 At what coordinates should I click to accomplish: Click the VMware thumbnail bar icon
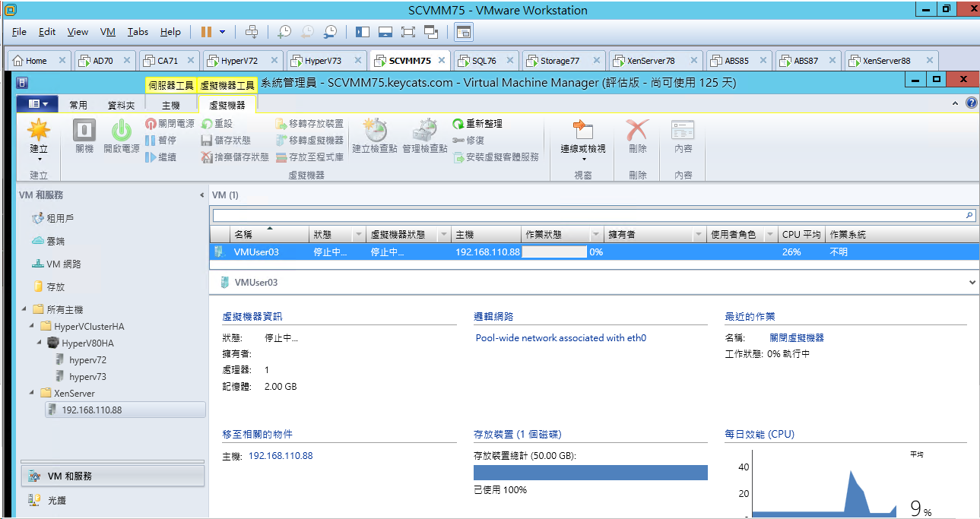385,32
